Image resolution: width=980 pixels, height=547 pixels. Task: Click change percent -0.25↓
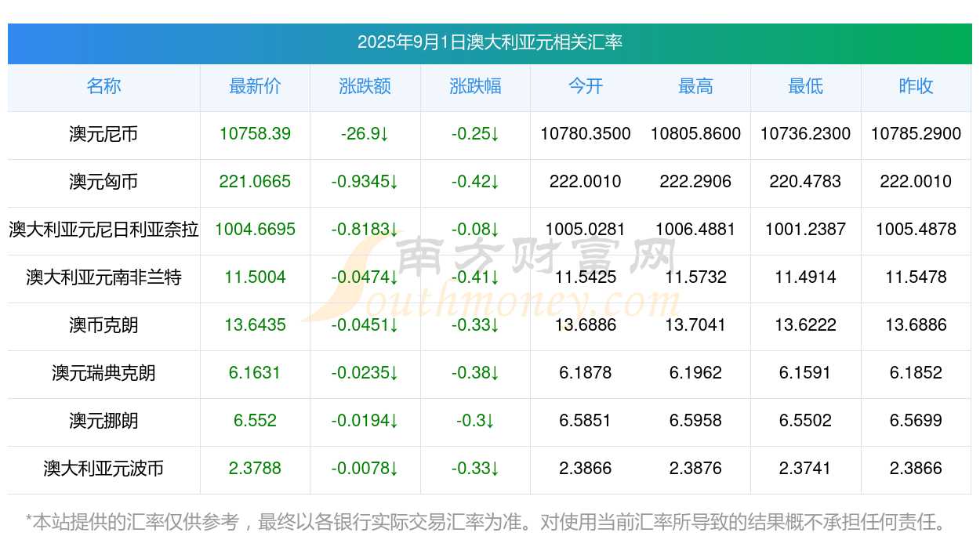(475, 134)
